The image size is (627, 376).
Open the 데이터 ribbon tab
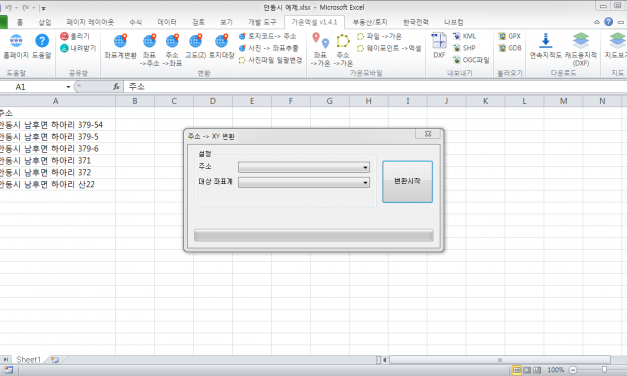(167, 22)
